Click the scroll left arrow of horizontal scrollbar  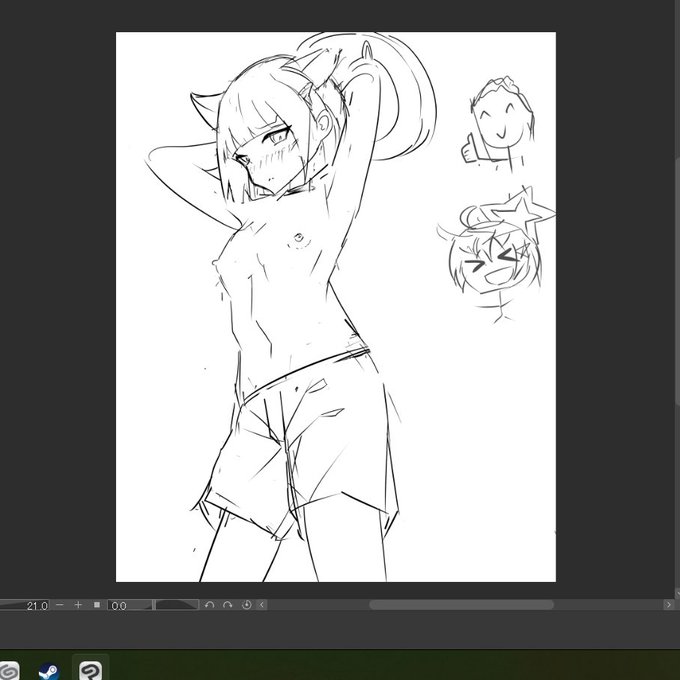(262, 605)
